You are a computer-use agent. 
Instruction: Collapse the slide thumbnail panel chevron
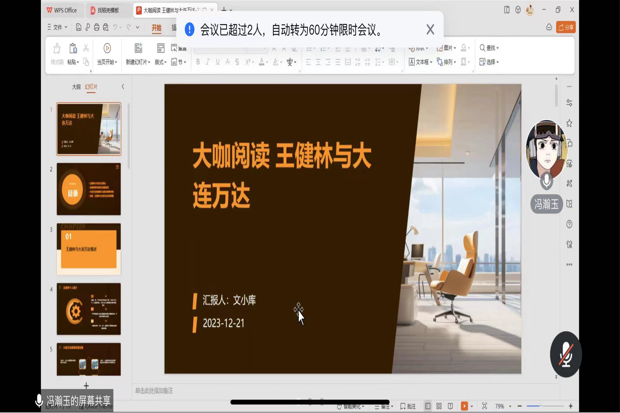click(x=123, y=87)
